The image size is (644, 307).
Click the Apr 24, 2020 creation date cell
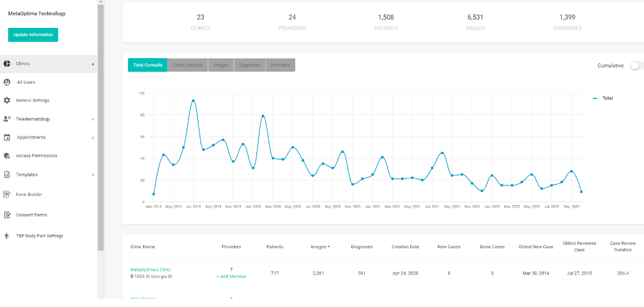pyautogui.click(x=405, y=273)
